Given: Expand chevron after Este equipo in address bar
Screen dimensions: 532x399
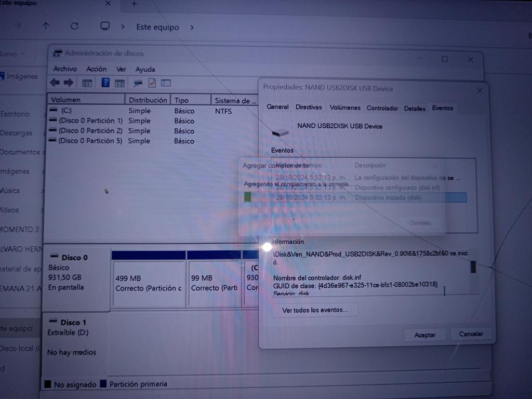Looking at the screenshot, I should point(192,27).
